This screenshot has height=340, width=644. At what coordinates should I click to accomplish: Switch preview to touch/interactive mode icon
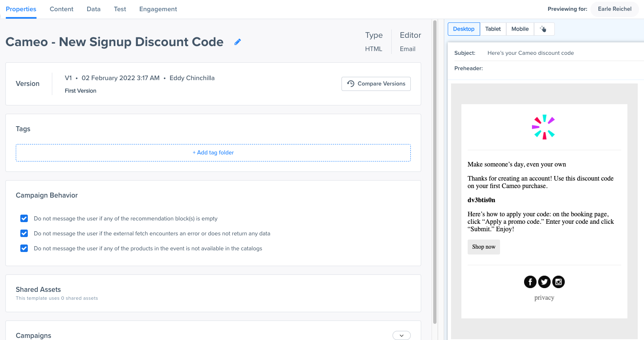tap(544, 29)
